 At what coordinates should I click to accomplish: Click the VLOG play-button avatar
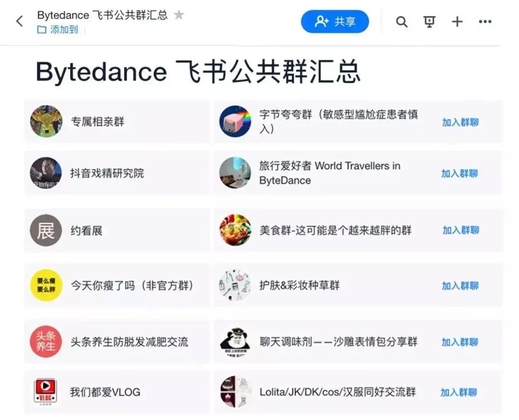coord(46,392)
